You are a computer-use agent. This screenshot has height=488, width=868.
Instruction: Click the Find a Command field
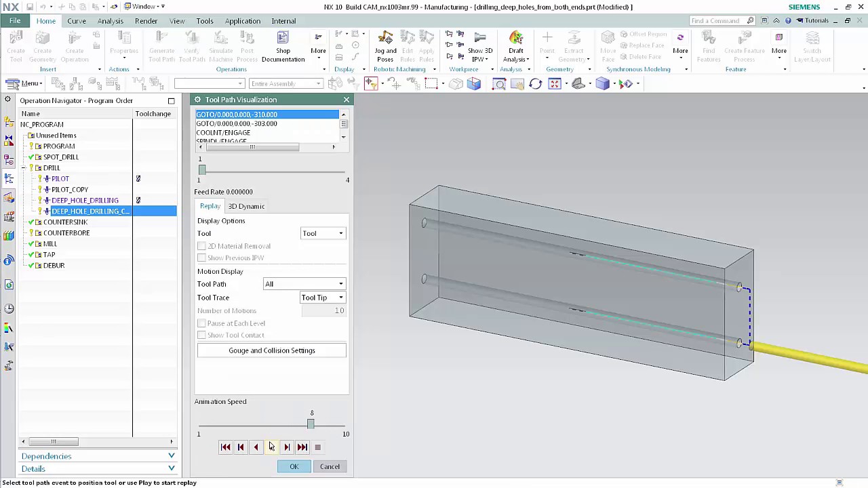pyautogui.click(x=717, y=20)
